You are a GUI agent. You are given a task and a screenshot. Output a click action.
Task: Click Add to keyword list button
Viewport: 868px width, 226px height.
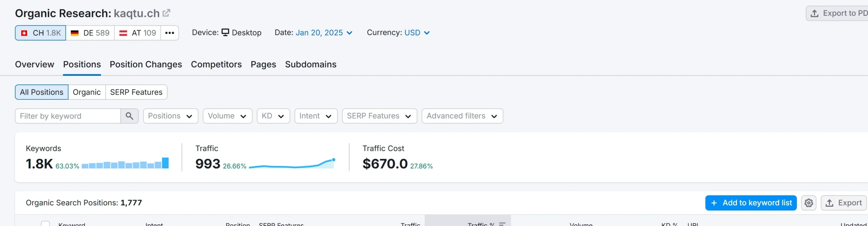coord(751,203)
